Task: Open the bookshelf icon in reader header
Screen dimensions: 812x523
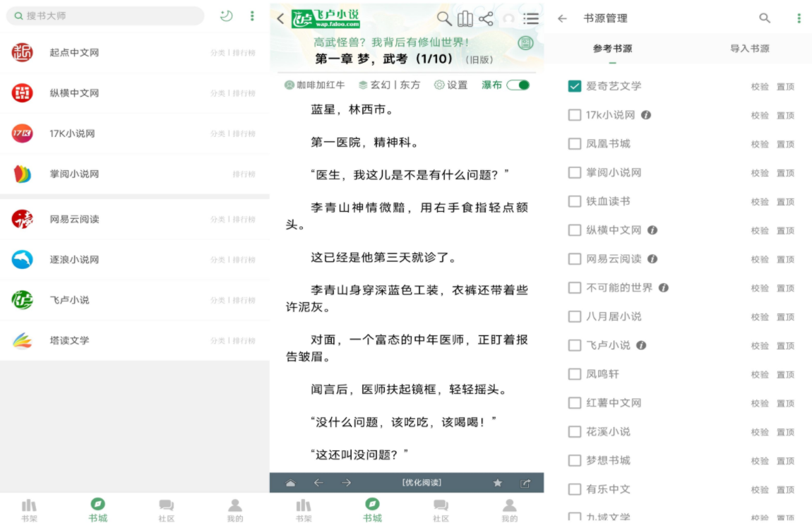Action: point(465,19)
